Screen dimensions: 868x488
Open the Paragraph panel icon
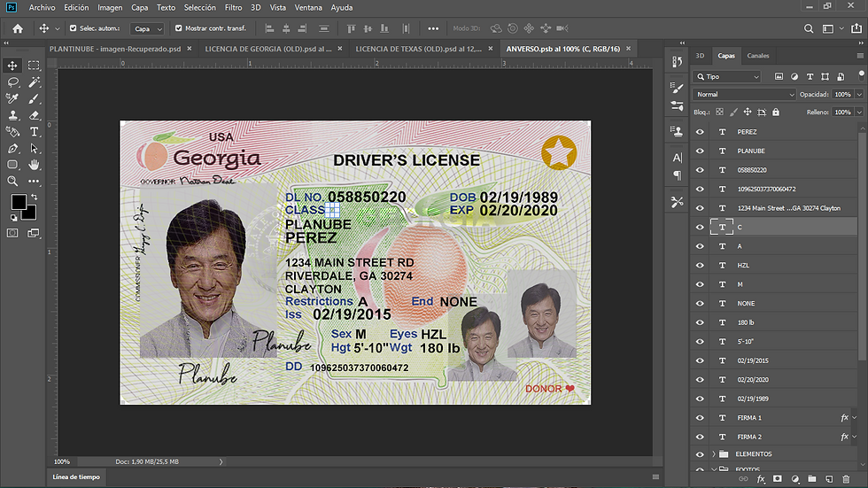click(677, 175)
